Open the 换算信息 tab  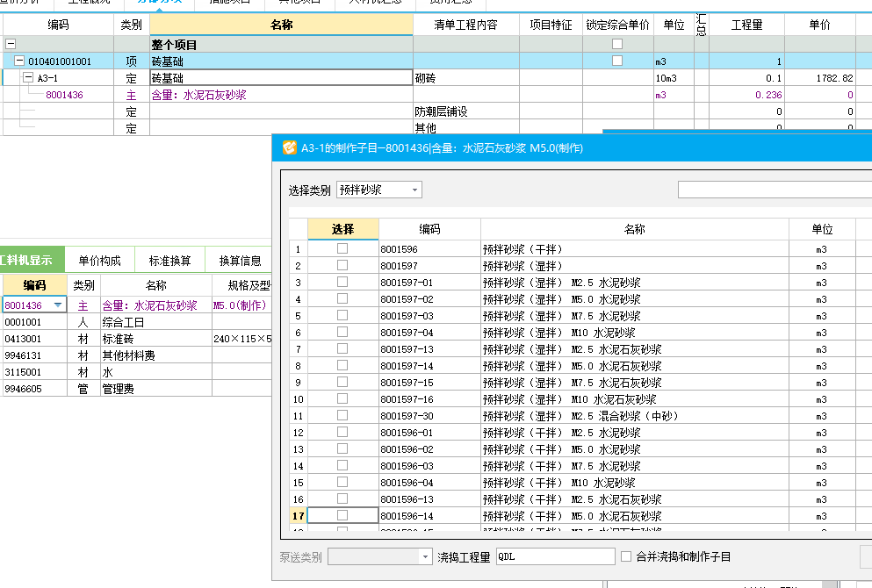click(x=240, y=261)
